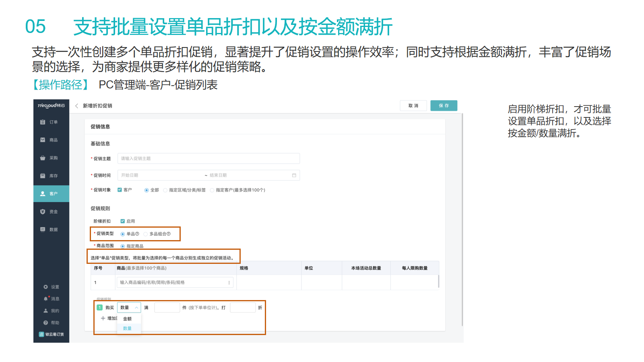The height and width of the screenshot is (362, 644).
Task: Open the 数据 (Data) chart icon
Action: [x=43, y=229]
